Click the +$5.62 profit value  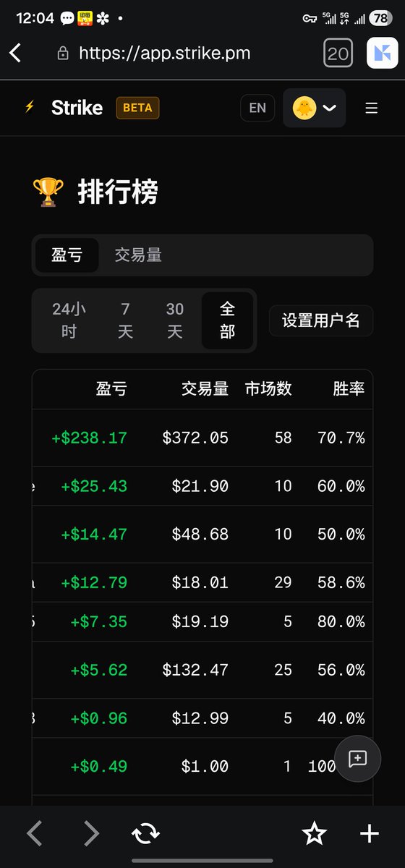[x=99, y=670]
